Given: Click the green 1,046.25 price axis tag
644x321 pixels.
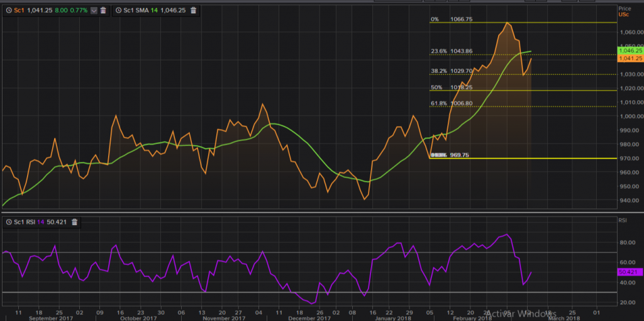Looking at the screenshot, I should pyautogui.click(x=630, y=50).
